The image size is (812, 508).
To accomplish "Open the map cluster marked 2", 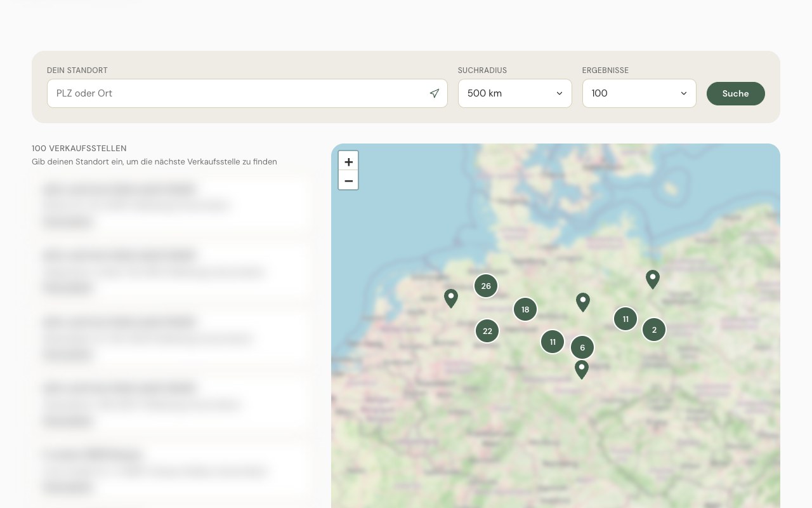I will (x=654, y=330).
